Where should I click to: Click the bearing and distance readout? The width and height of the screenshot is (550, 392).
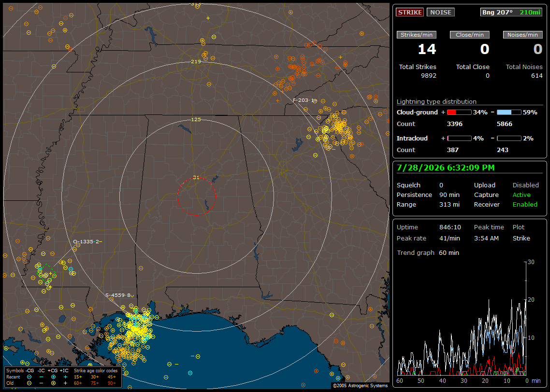[x=511, y=12]
